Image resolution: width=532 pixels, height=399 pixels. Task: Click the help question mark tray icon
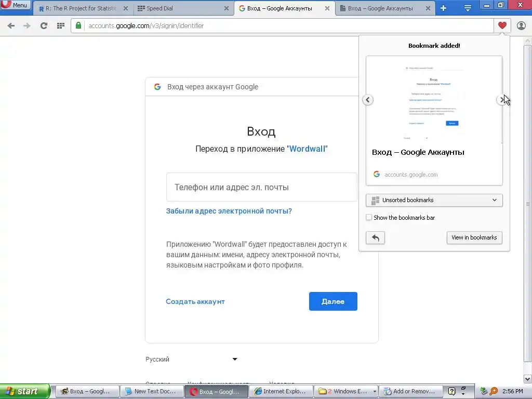pyautogui.click(x=451, y=391)
